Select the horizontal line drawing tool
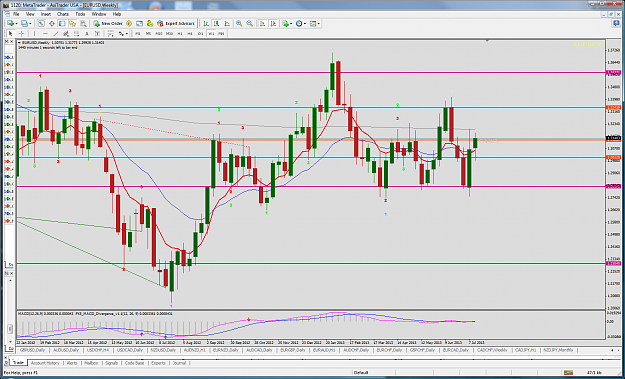The height and width of the screenshot is (379, 625). click(x=45, y=33)
